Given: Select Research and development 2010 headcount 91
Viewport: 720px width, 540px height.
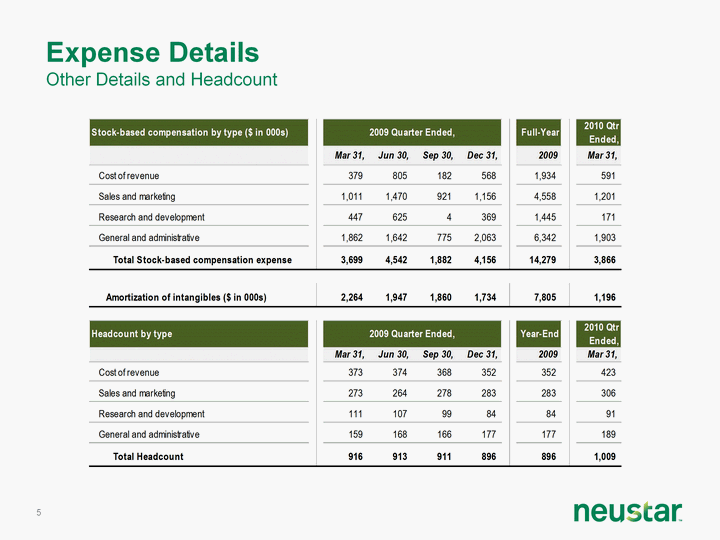Looking at the screenshot, I should click(610, 414).
